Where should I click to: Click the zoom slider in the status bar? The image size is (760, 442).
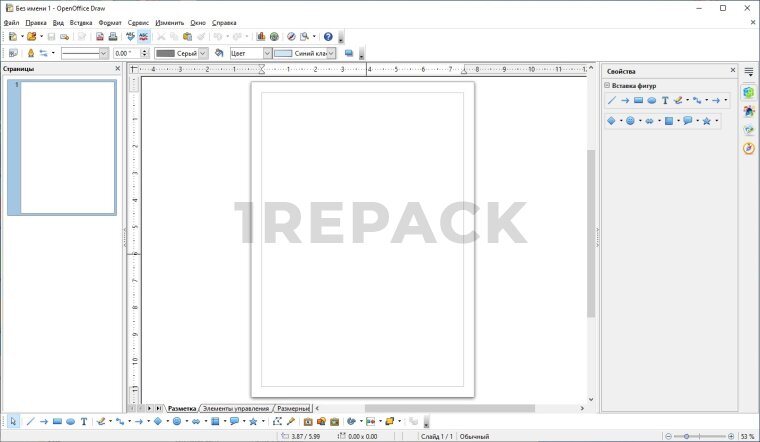coord(704,436)
